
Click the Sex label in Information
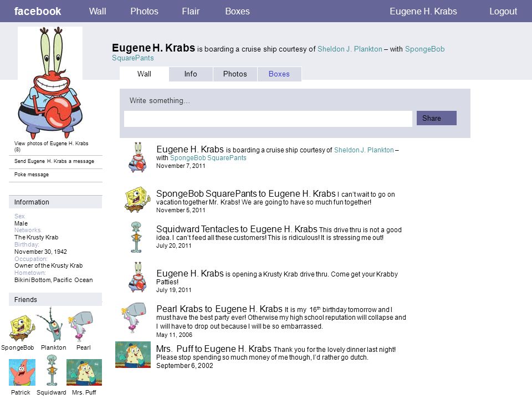(x=20, y=216)
